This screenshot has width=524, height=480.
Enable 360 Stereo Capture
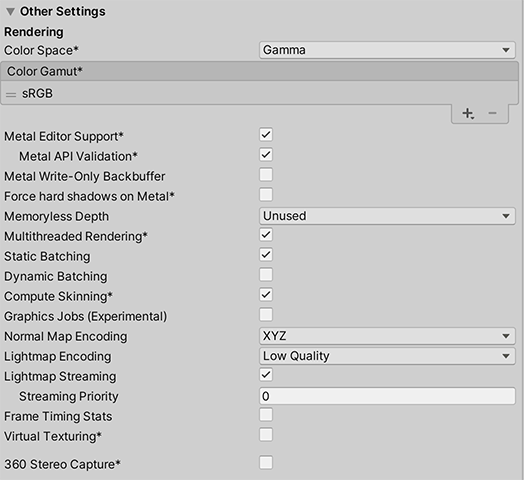(266, 463)
